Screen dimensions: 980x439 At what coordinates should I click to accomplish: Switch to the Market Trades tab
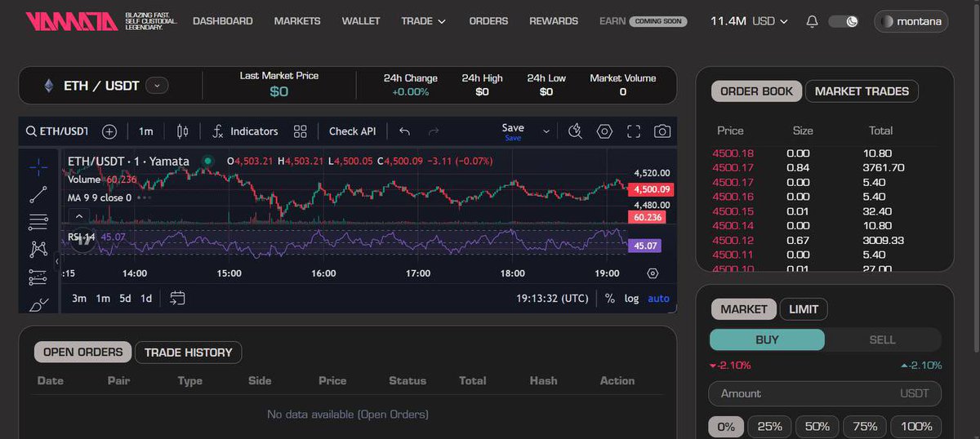862,91
